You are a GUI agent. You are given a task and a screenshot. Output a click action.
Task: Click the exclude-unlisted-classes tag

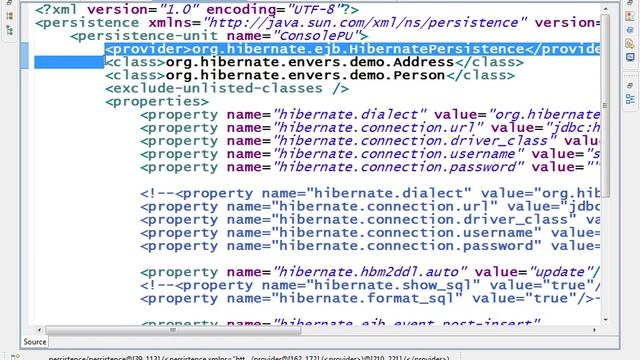coord(227,88)
